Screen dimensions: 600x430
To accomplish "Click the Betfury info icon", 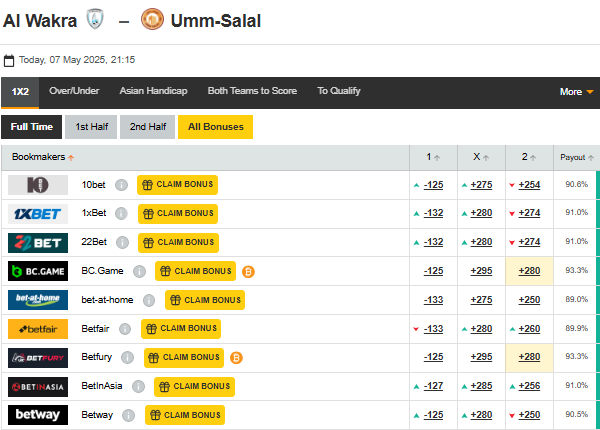I will coord(128,358).
